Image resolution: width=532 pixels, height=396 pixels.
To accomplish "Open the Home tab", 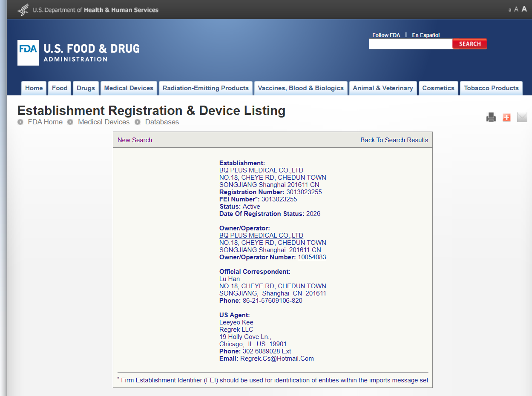I will click(34, 88).
